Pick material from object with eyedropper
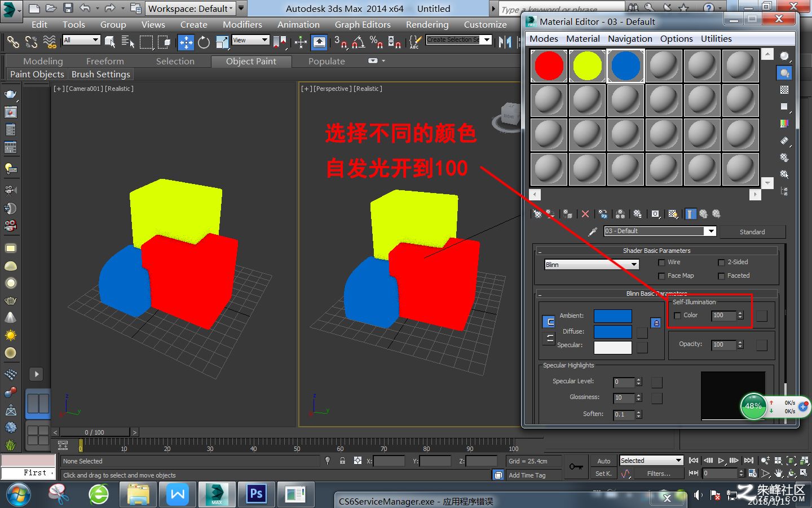Viewport: 812px width, 508px height. pyautogui.click(x=593, y=231)
